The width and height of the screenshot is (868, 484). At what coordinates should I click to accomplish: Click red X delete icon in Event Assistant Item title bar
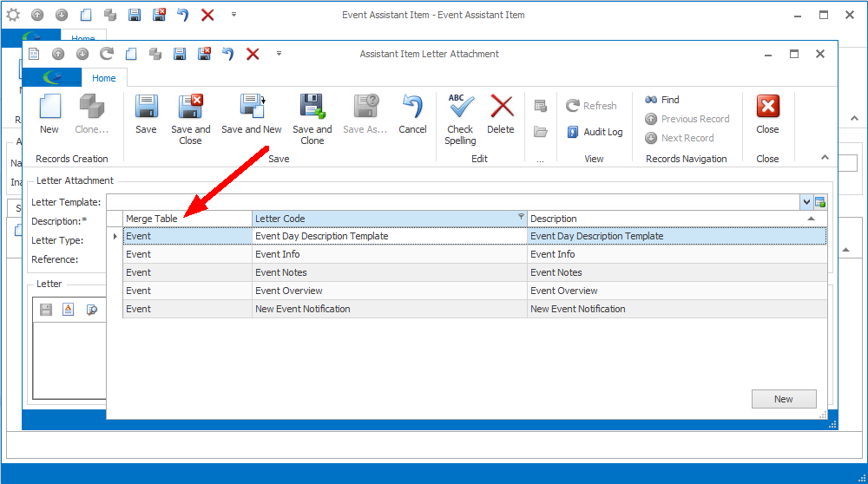click(207, 15)
